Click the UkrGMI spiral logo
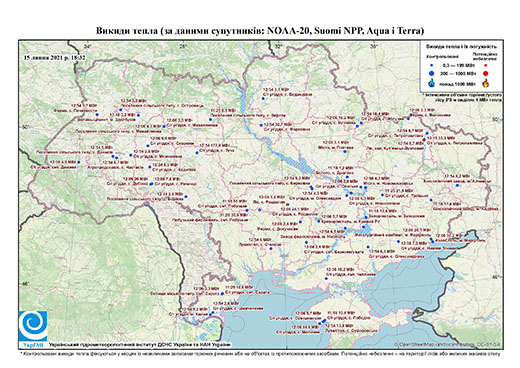 33,326
